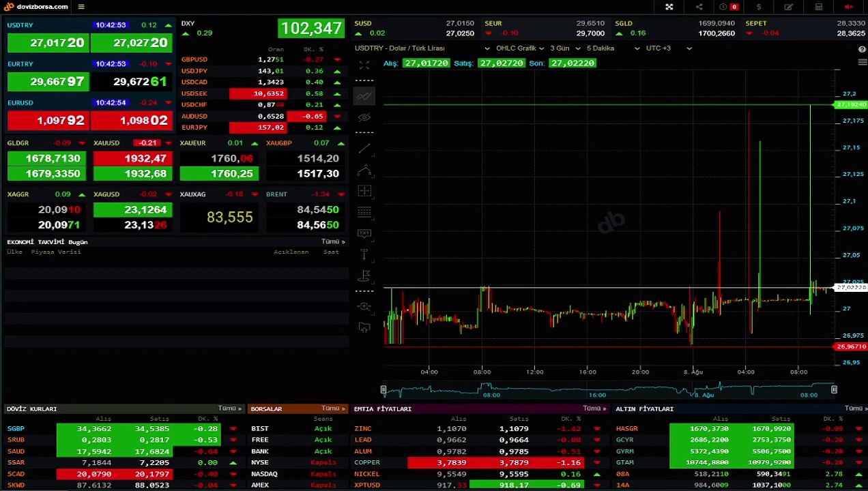Click the zoom magnifier chart tool
The height and width of the screenshot is (491, 868).
(364, 307)
